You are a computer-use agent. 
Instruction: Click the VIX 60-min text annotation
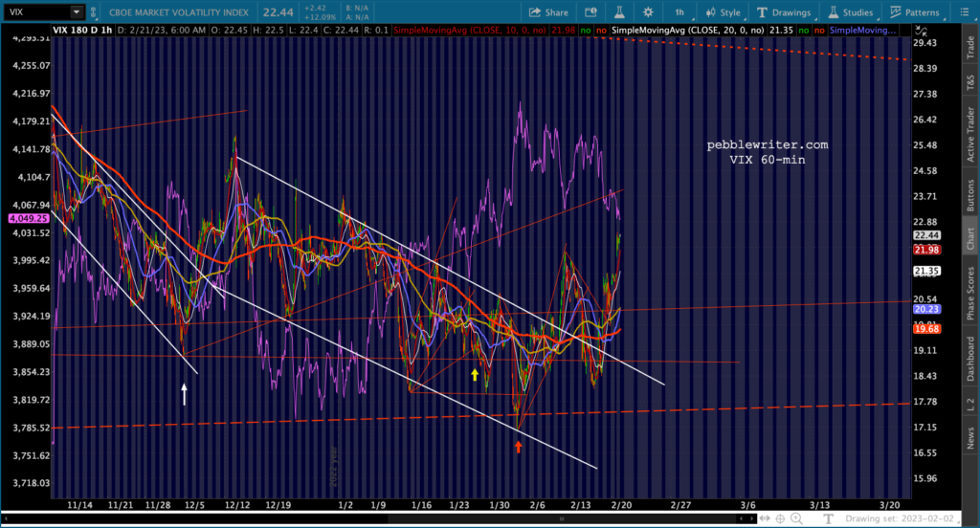click(768, 160)
